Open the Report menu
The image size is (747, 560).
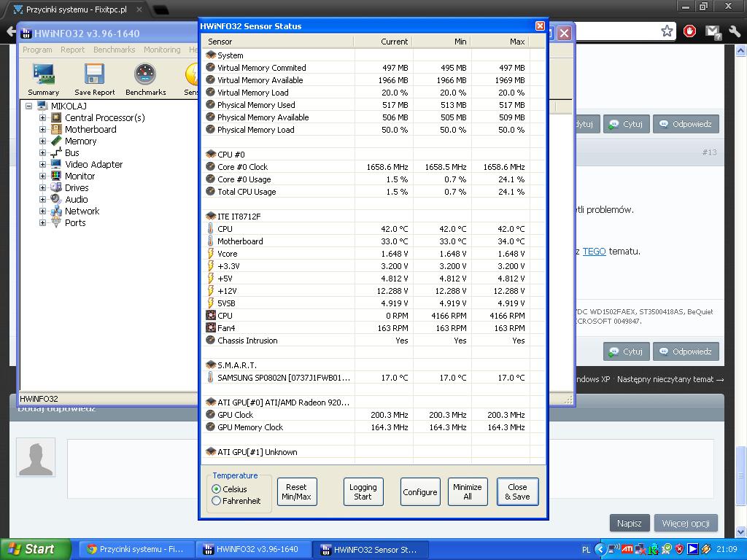click(x=72, y=50)
